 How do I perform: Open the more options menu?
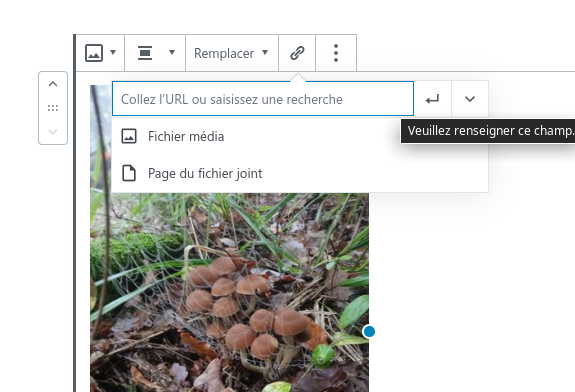click(336, 53)
